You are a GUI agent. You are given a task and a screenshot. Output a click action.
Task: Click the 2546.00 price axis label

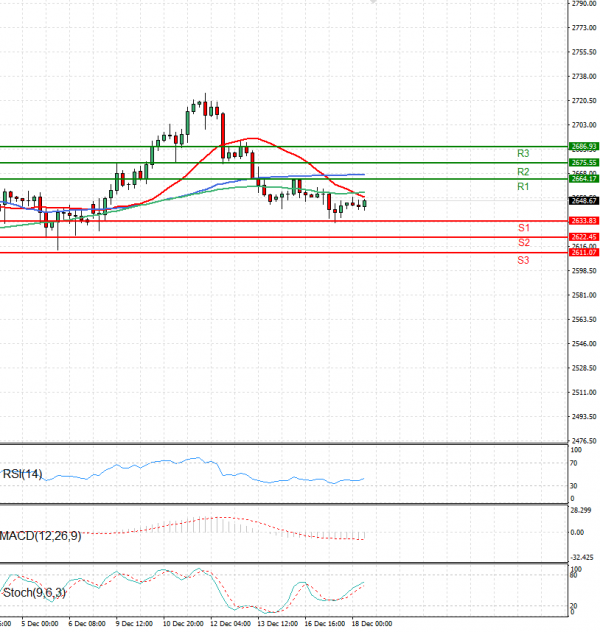[584, 344]
